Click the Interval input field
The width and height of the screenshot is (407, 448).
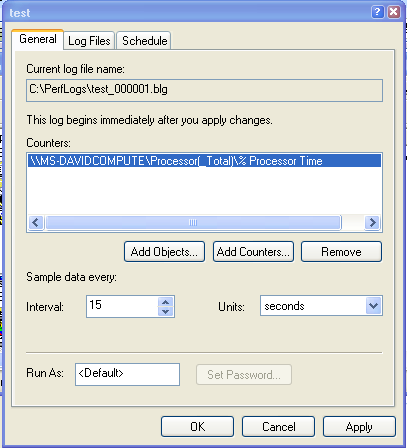point(122,306)
